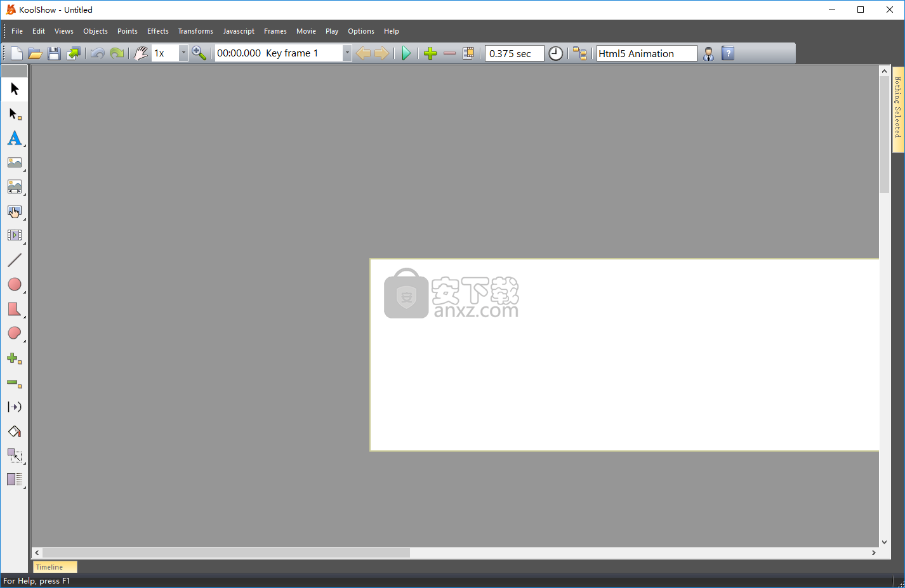Click the New file icon
This screenshot has height=588, width=905.
click(17, 53)
